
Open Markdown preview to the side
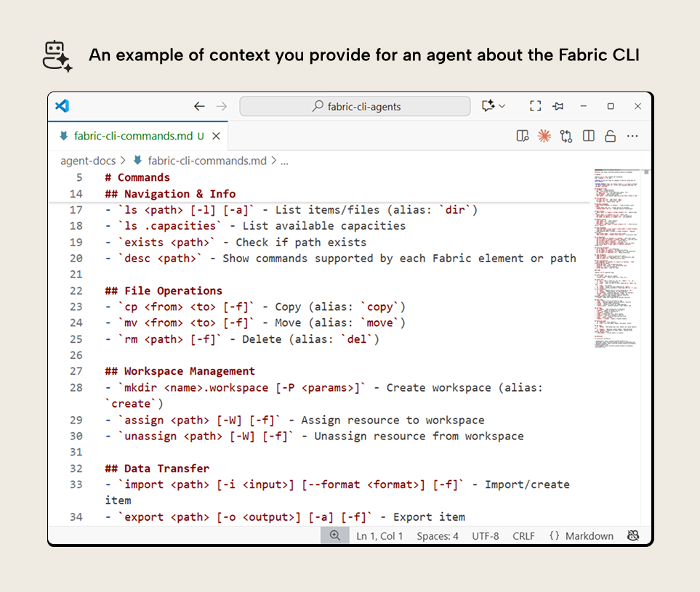coord(523,136)
